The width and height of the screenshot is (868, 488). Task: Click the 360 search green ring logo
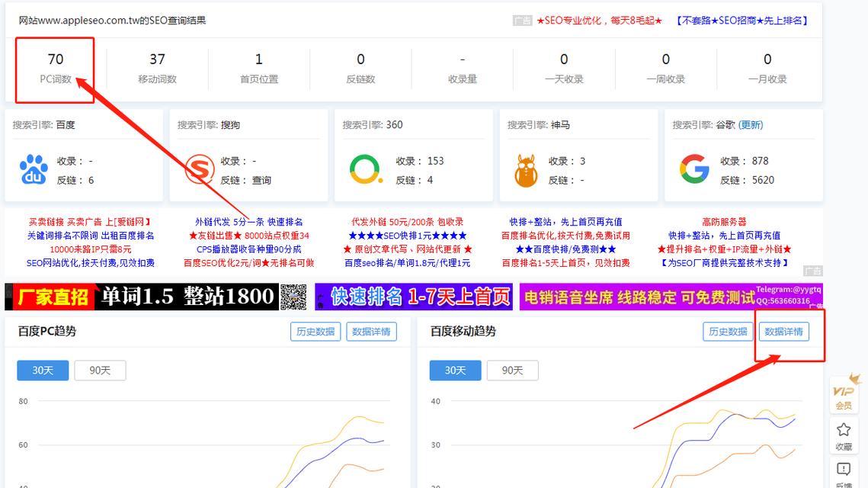366,169
